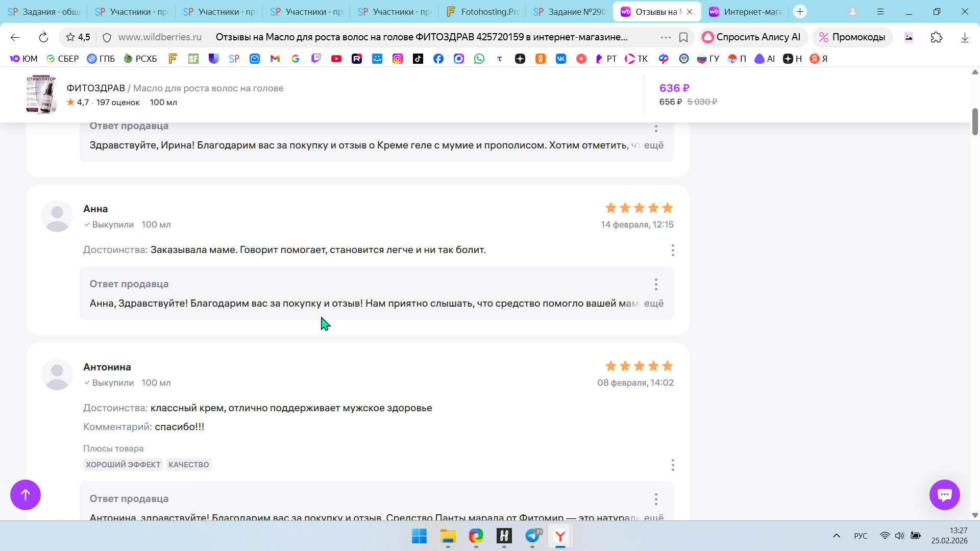Click the Спросить Алису AI button
This screenshot has height=551, width=980.
(x=752, y=37)
